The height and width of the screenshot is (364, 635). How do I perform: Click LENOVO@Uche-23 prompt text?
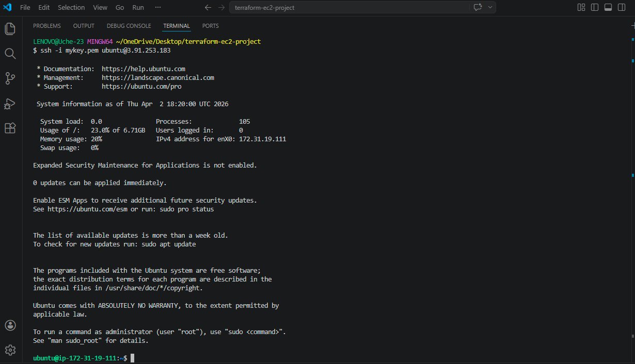click(58, 42)
